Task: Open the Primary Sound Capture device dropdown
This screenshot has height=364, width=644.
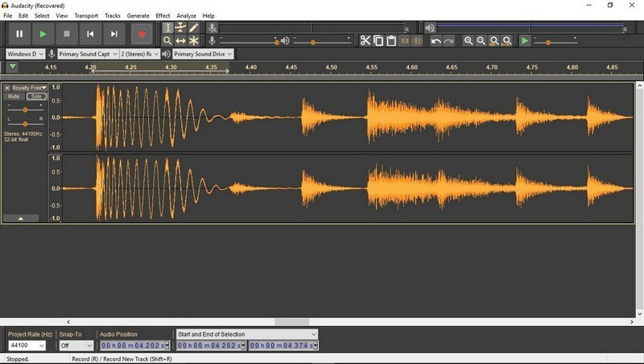Action: [x=86, y=54]
